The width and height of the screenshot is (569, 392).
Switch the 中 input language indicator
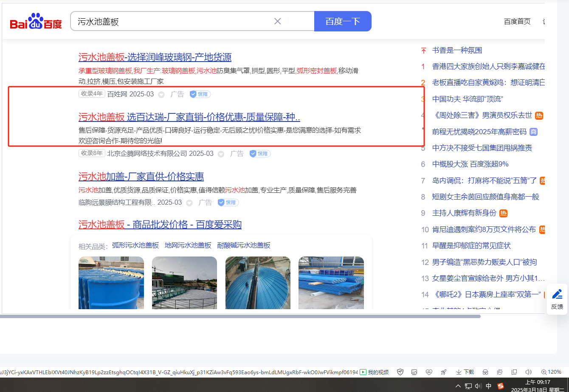tap(489, 386)
